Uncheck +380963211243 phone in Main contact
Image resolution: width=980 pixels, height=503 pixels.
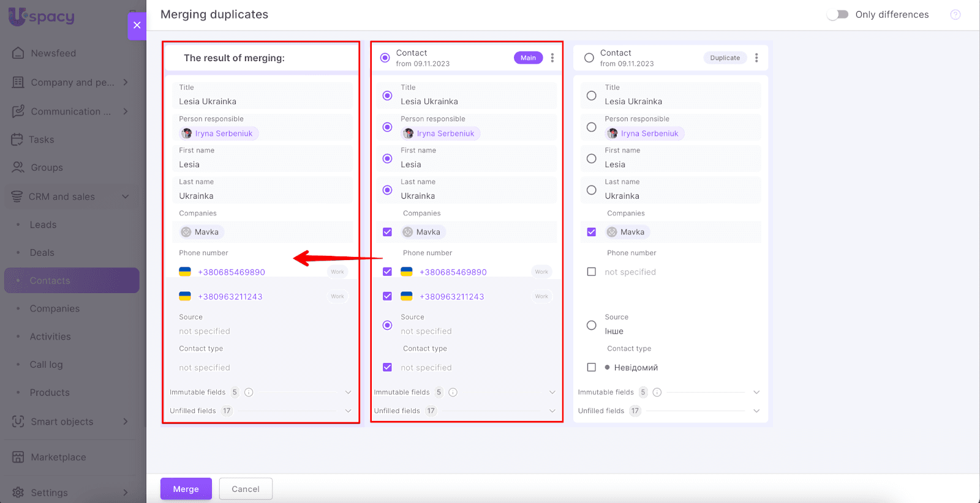click(387, 296)
